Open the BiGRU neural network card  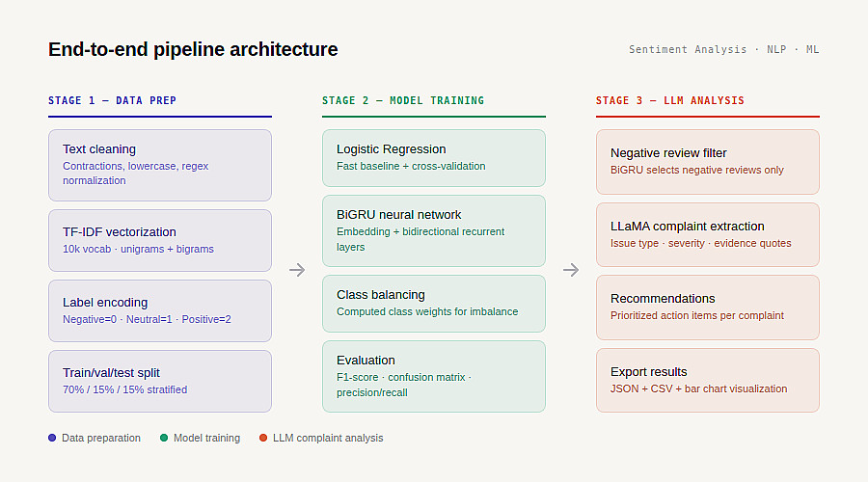point(434,230)
